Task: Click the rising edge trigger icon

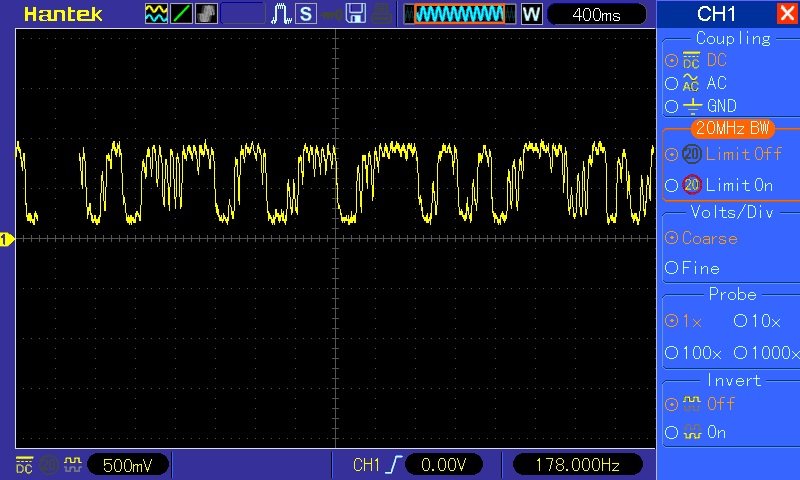Action: pyautogui.click(x=394, y=465)
